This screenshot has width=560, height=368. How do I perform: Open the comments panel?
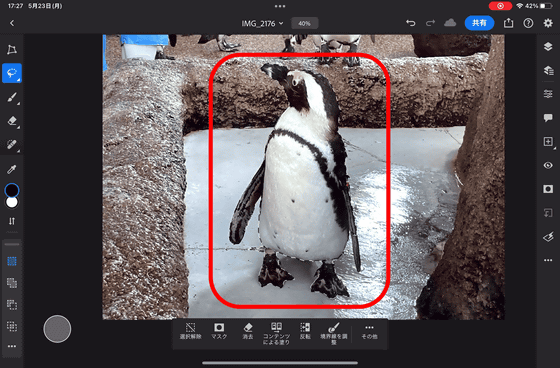pyautogui.click(x=548, y=118)
